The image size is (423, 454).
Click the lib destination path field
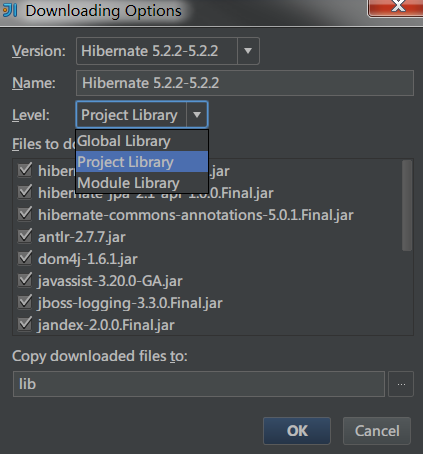click(199, 384)
